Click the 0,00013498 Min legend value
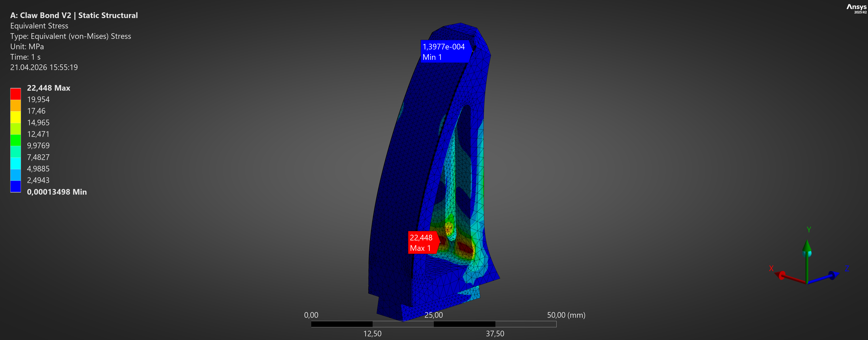The image size is (868, 340). point(57,192)
